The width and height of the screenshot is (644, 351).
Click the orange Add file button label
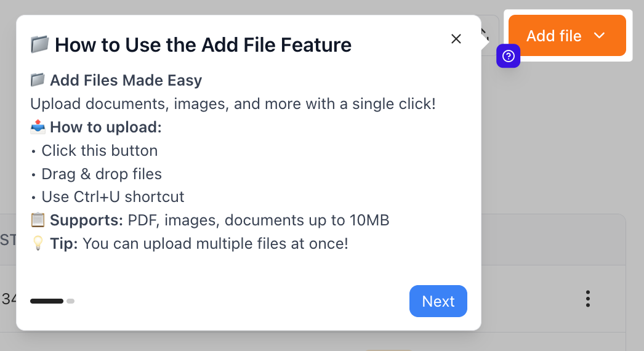[553, 36]
